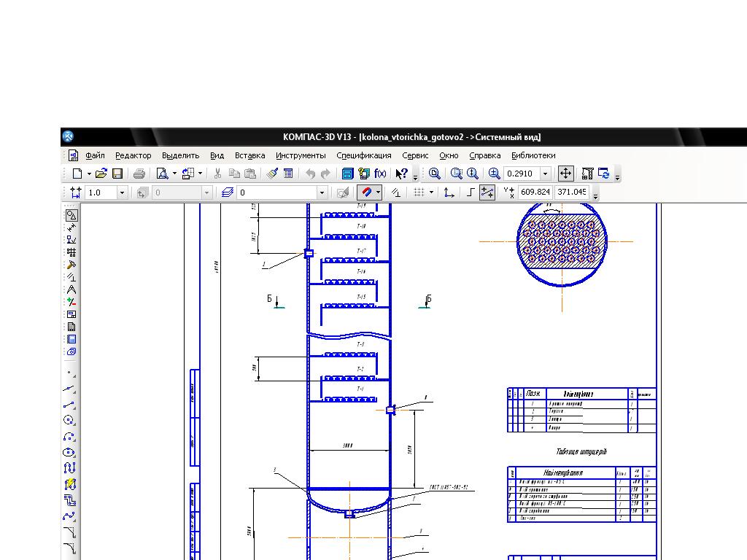Open a file with the folder icon
This screenshot has width=747, height=560.
[x=101, y=174]
